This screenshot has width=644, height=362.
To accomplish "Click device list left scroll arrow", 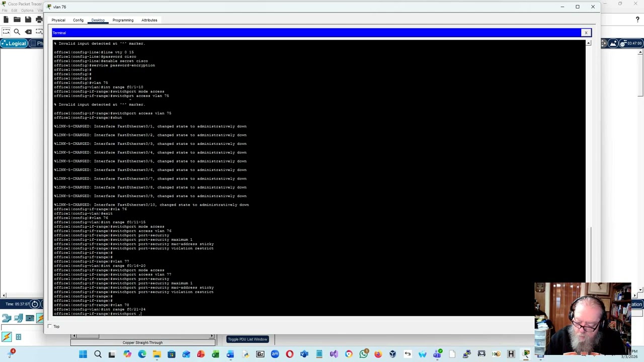I will click(74, 336).
